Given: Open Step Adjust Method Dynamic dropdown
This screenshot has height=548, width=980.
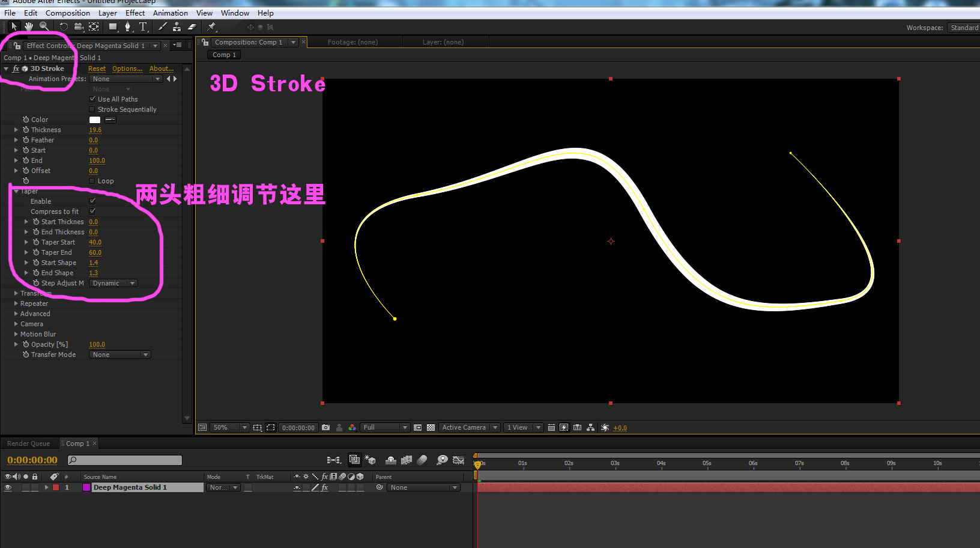Looking at the screenshot, I should 113,283.
